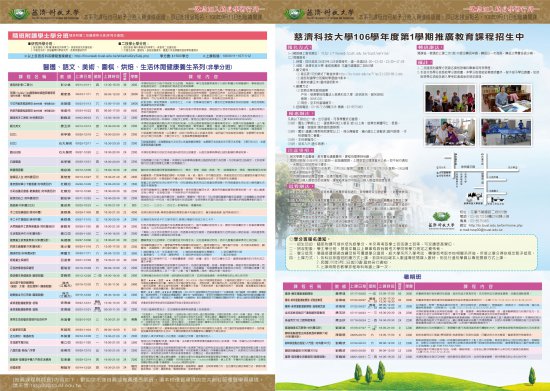Click the lotus logo in the left page header
Screen dimensions: 550x391
19,14
